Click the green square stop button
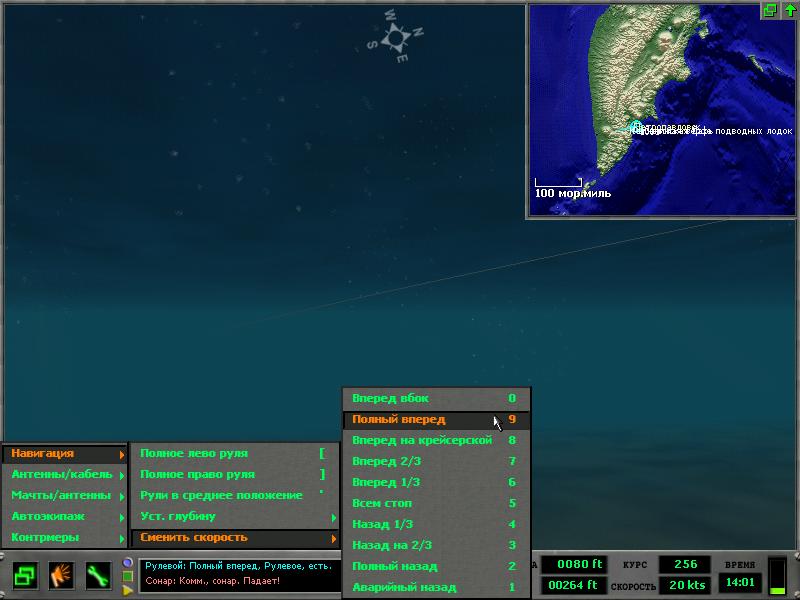This screenshot has width=800, height=600. (x=128, y=577)
